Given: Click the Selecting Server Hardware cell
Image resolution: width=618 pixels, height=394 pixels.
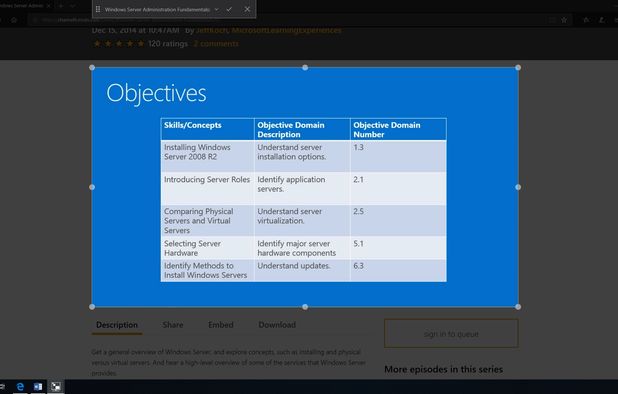Looking at the screenshot, I should [x=207, y=248].
